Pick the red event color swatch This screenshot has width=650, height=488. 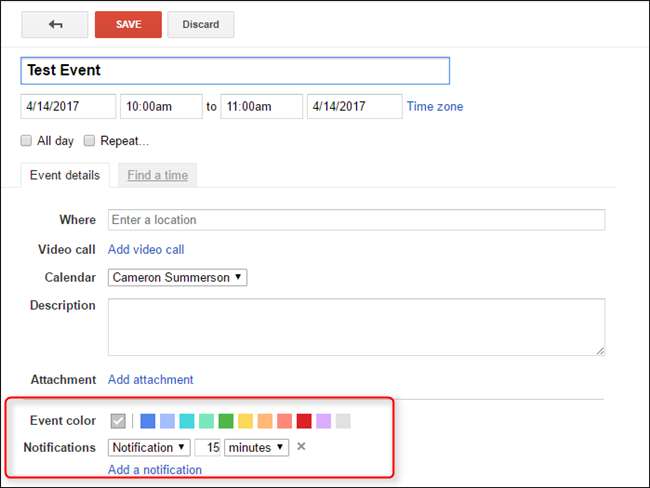304,421
